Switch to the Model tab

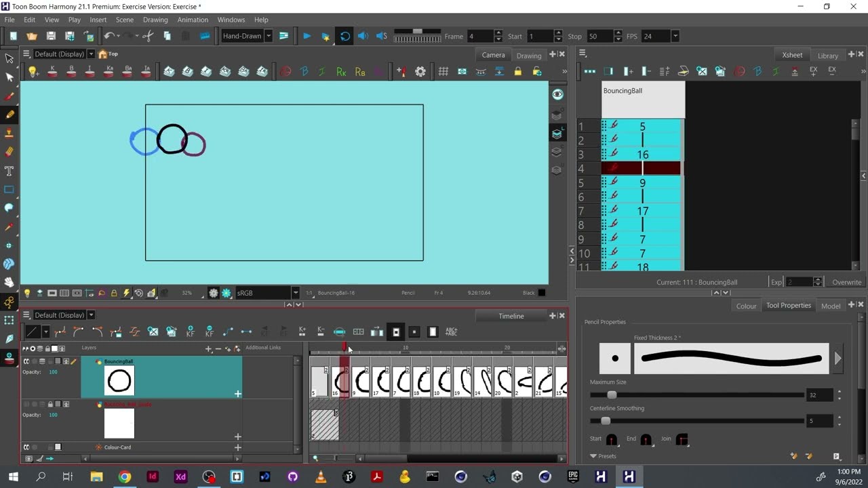pyautogui.click(x=831, y=306)
